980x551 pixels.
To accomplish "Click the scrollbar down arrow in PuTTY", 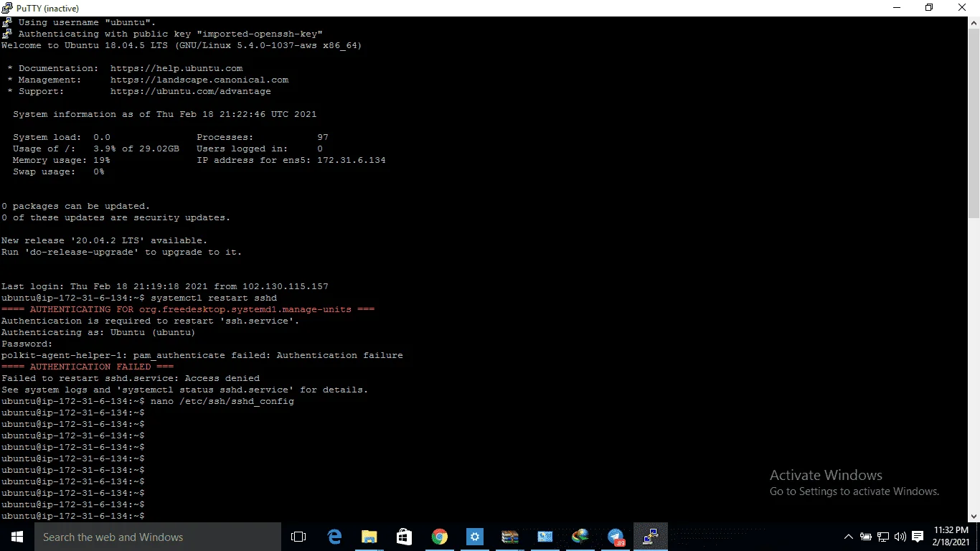I will [974, 516].
